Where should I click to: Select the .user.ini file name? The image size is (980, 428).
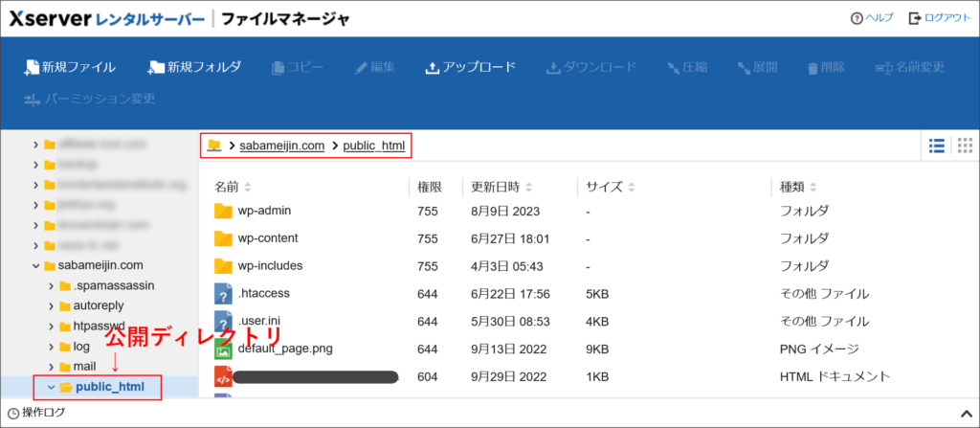coord(259,321)
